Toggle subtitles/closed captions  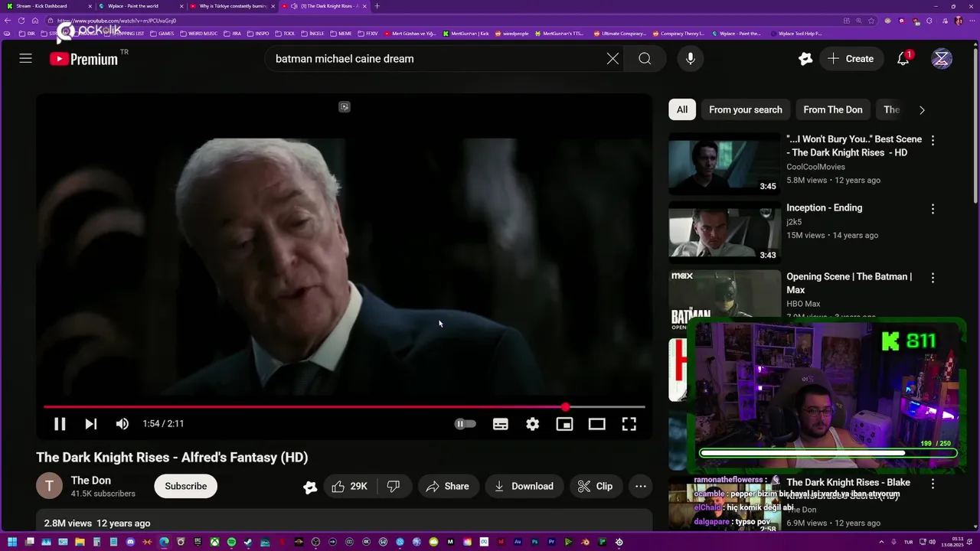(x=501, y=424)
